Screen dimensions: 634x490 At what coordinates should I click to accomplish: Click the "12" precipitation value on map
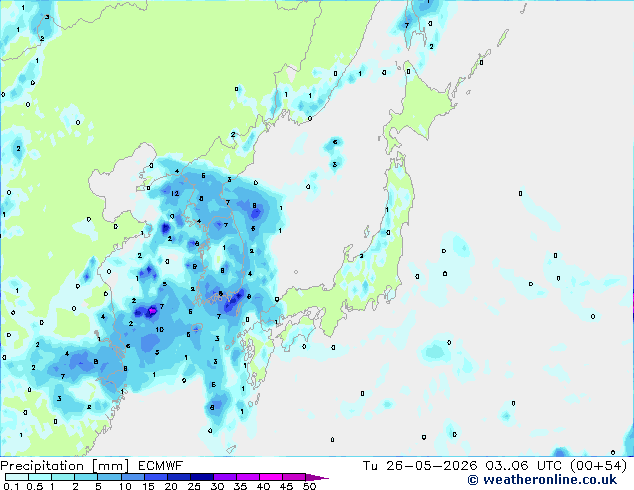coord(175,194)
